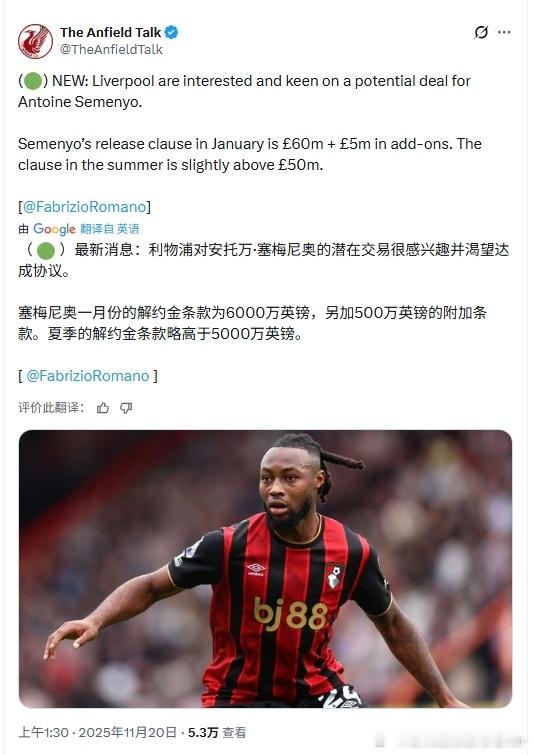Image resolution: width=533 pixels, height=755 pixels.
Task: Click the blue verified badge
Action: (171, 32)
